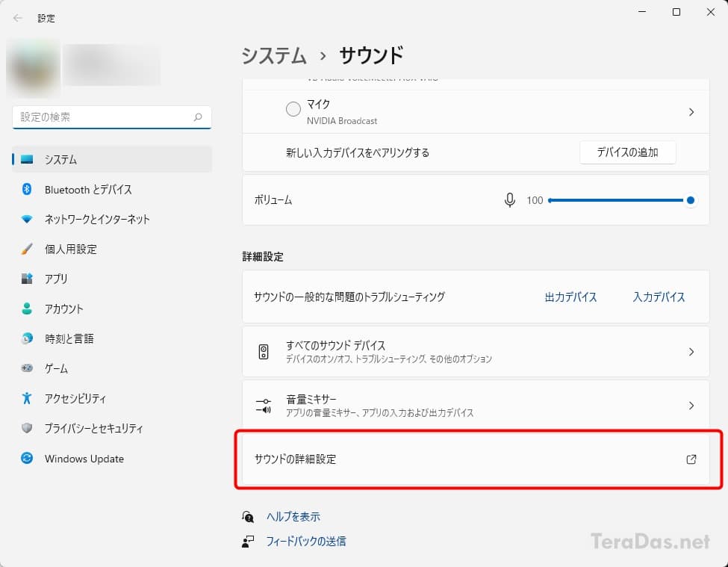Click the input ボリューム slider handle
Viewport: 728px width, 567px height.
point(691,200)
